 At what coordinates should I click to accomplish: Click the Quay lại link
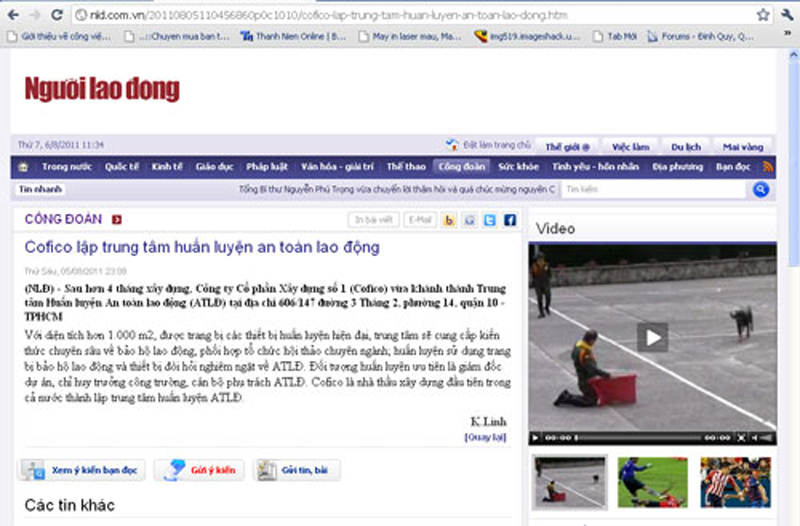tap(484, 437)
